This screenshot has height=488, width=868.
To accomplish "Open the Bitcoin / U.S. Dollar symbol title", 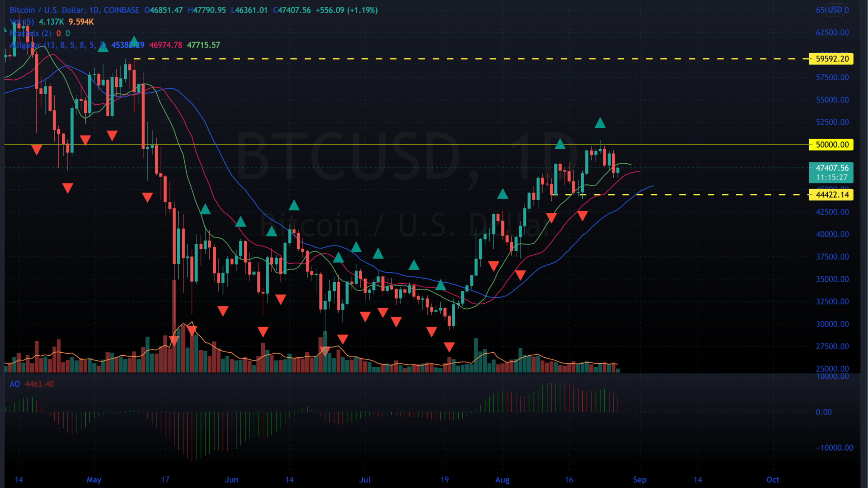I will (x=47, y=10).
